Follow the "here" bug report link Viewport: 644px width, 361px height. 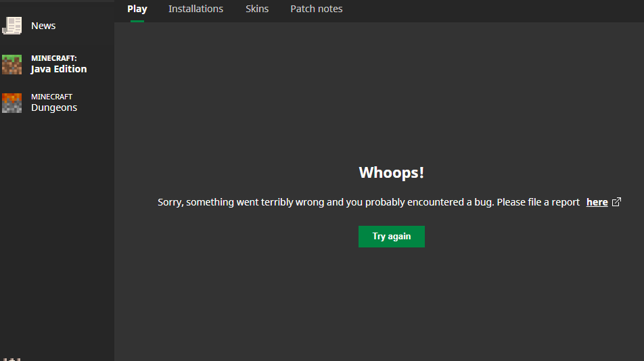pos(597,202)
